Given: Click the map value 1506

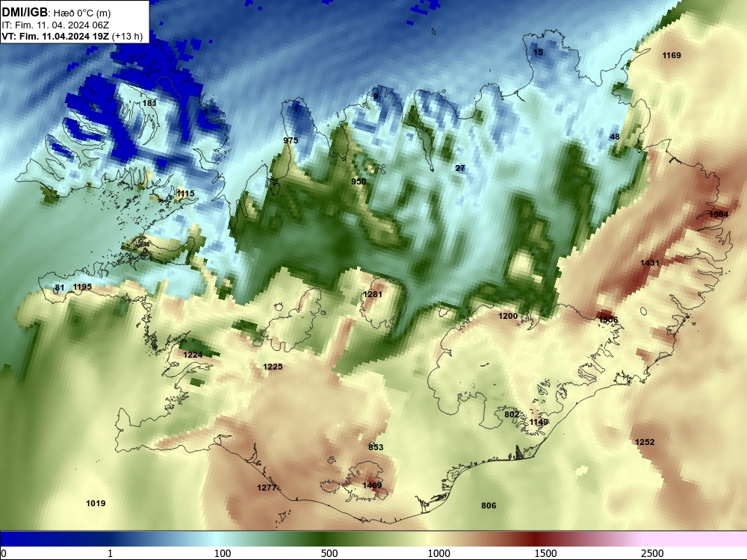Looking at the screenshot, I should click(x=608, y=320).
